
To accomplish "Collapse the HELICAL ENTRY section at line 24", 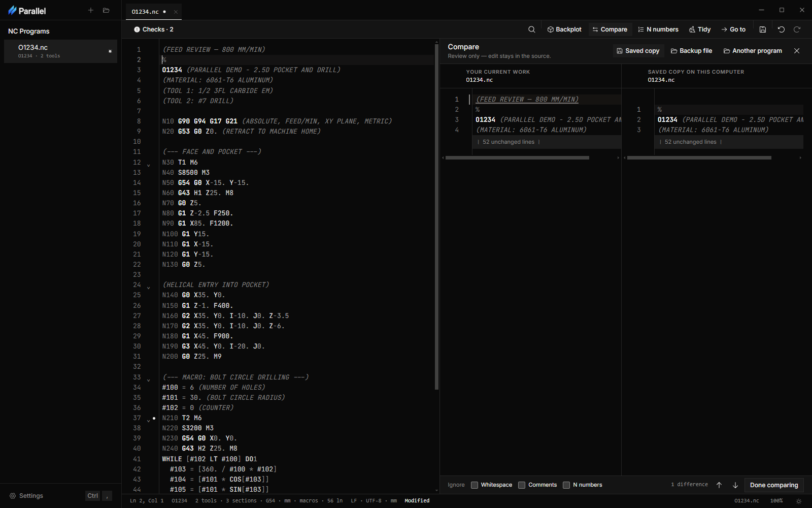I will [149, 288].
